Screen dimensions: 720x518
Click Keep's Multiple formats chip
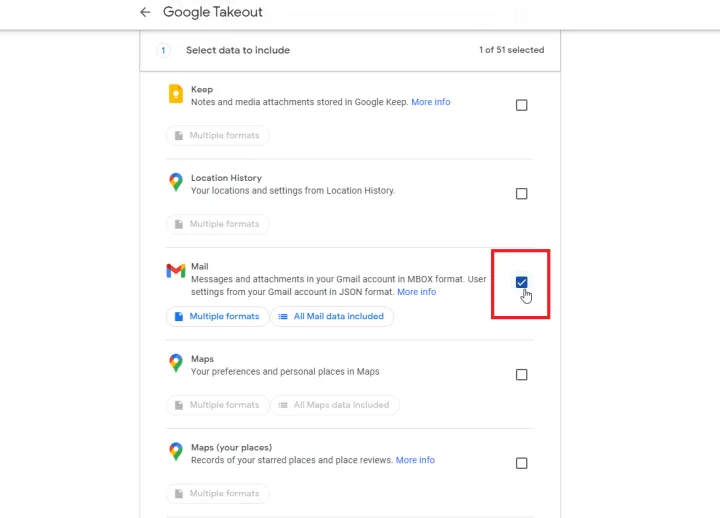point(217,135)
